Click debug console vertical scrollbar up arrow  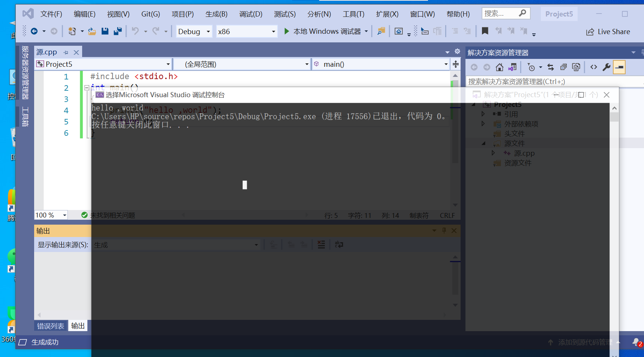coord(614,108)
